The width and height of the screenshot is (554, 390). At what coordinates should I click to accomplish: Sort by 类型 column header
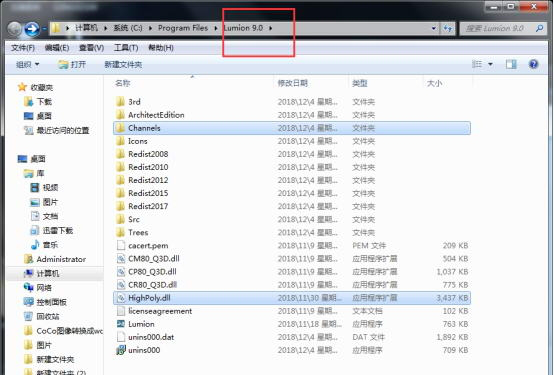point(360,83)
